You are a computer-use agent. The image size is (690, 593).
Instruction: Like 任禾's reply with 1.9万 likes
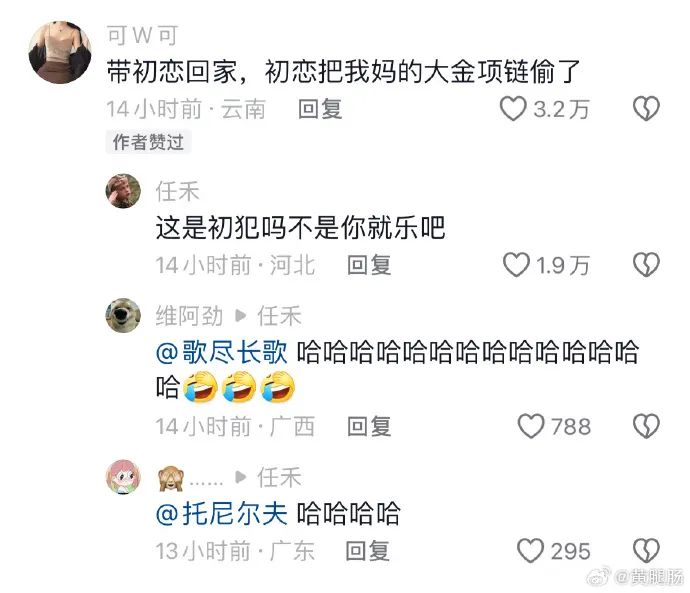pyautogui.click(x=516, y=265)
